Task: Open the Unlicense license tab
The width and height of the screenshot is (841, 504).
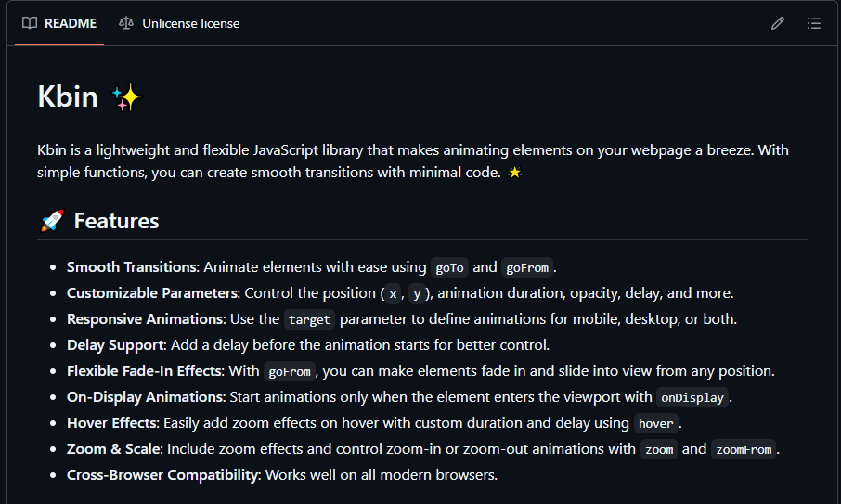Action: (x=190, y=23)
